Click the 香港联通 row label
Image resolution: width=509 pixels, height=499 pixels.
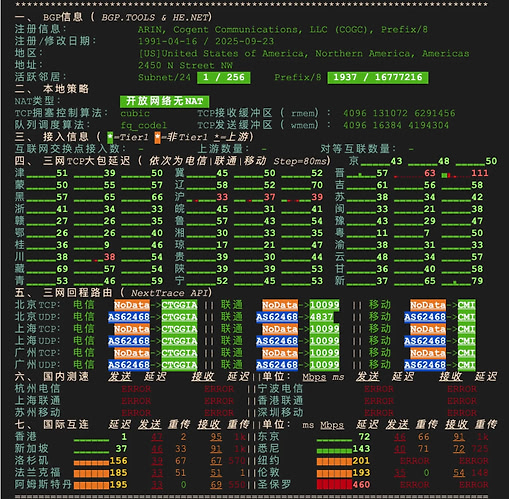(280, 401)
